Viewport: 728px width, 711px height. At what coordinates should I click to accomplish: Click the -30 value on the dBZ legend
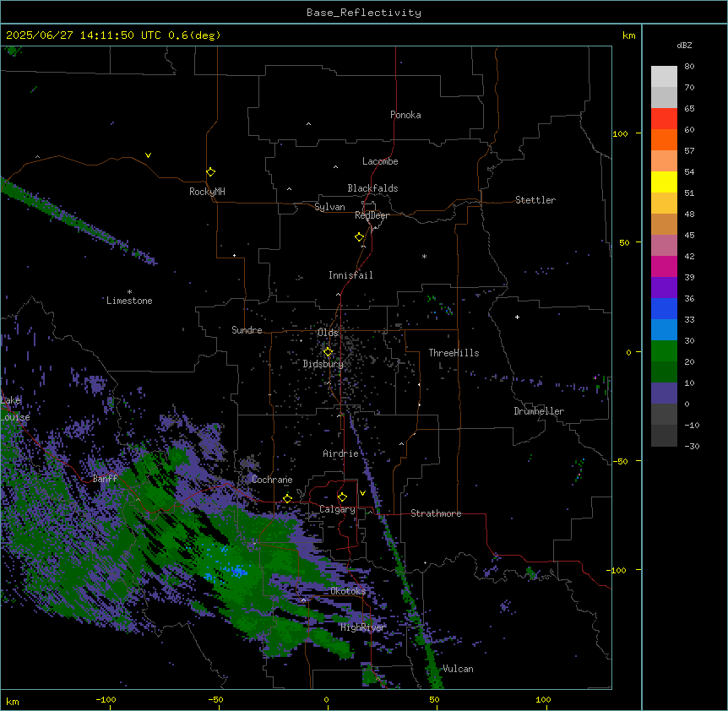(692, 446)
